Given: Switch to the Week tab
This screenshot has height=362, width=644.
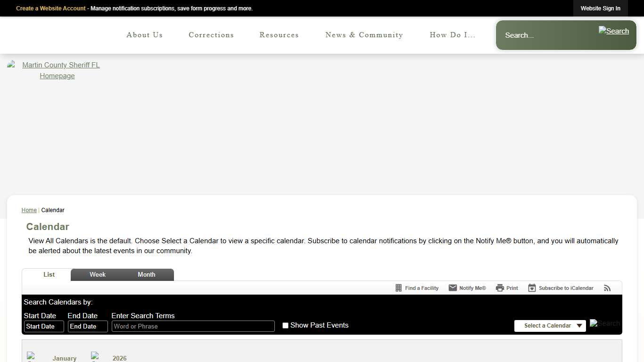Looking at the screenshot, I should [98, 275].
